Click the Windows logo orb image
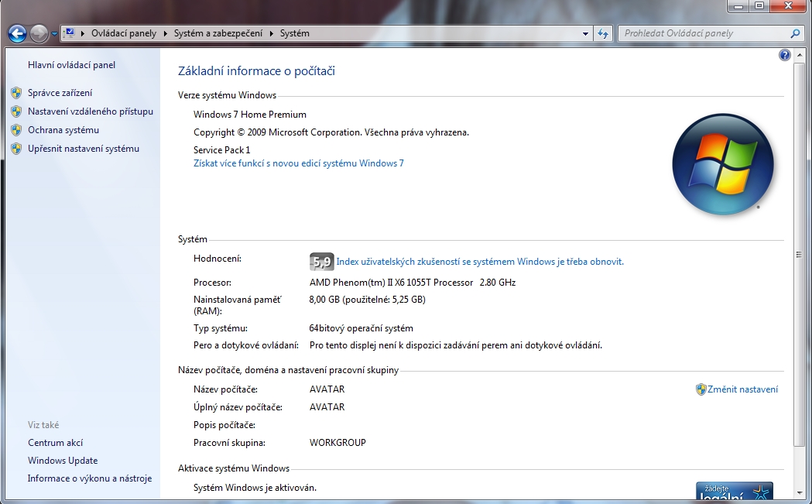Image resolution: width=812 pixels, height=504 pixels. [723, 164]
